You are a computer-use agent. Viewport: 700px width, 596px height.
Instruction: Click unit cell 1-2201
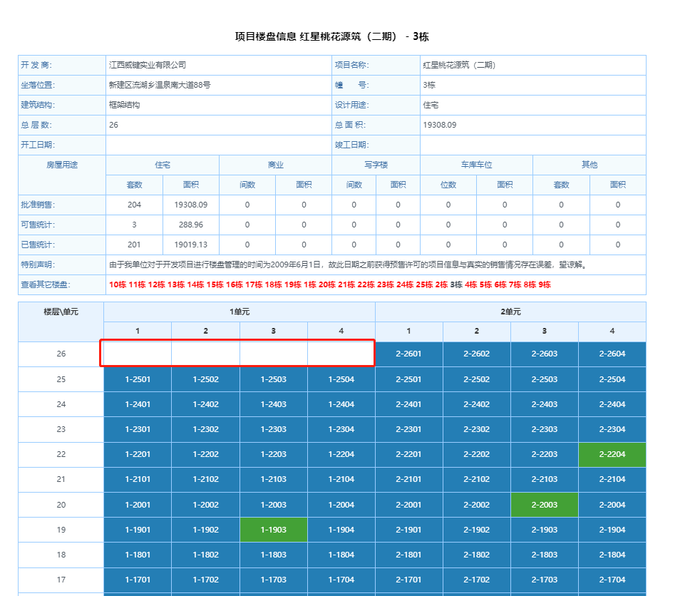(138, 454)
